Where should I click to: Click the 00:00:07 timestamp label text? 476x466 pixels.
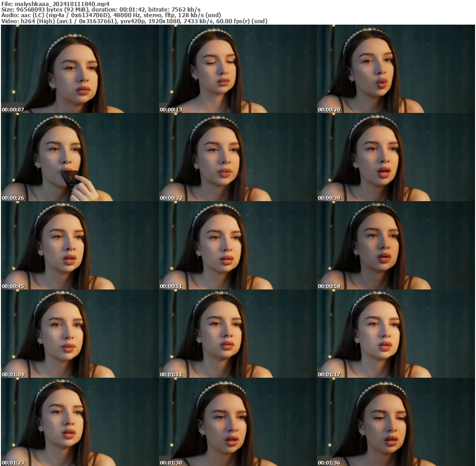[x=13, y=110]
